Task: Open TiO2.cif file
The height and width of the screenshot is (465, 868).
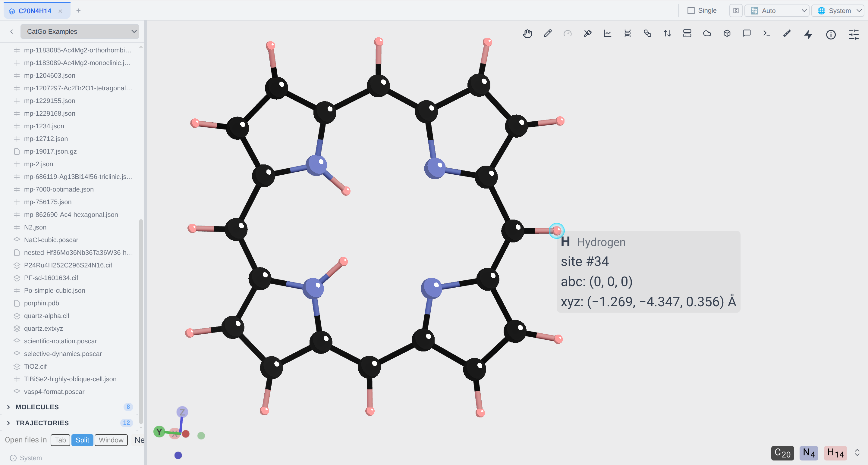Action: 35,366
